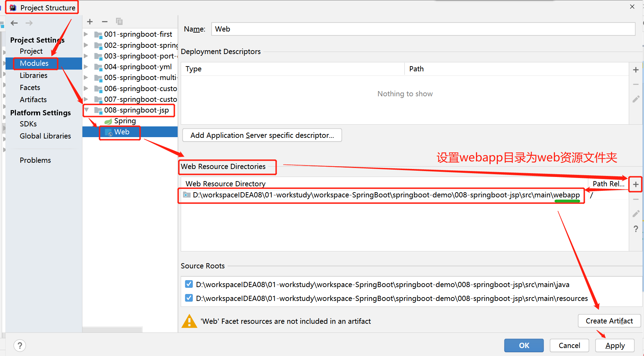Click the Web facet globe icon
This screenshot has height=356, width=644.
[x=109, y=132]
